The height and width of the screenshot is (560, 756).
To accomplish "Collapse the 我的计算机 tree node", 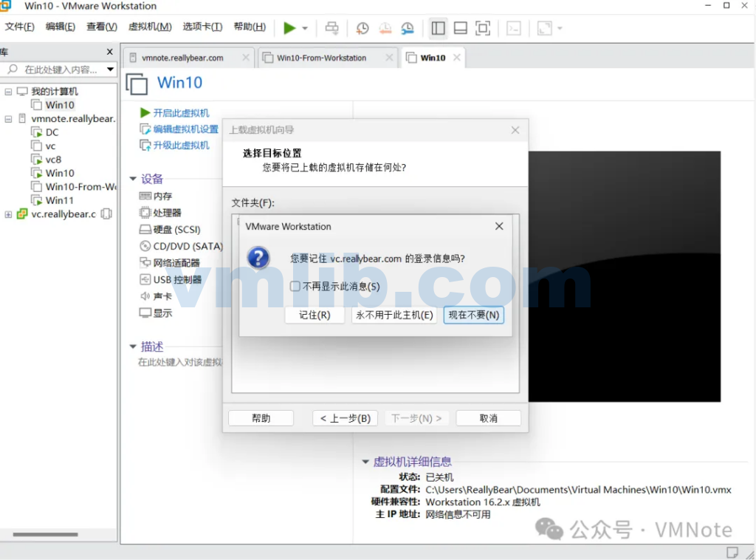I will (x=8, y=91).
